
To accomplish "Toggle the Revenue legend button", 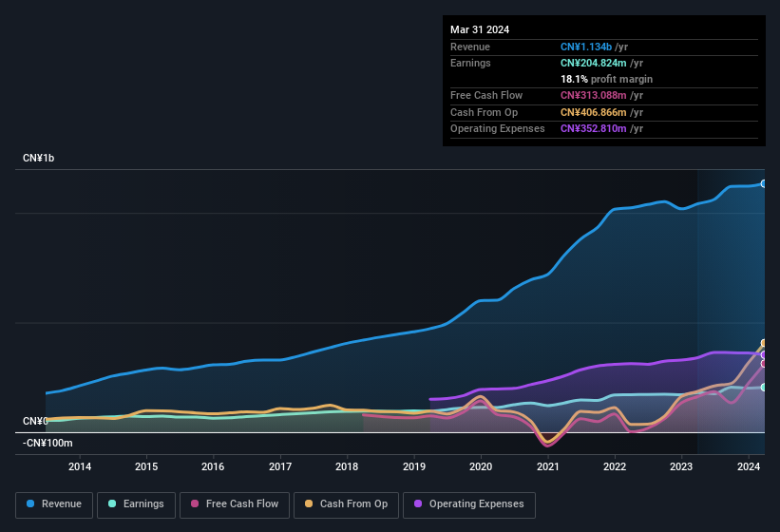I will click(x=54, y=504).
